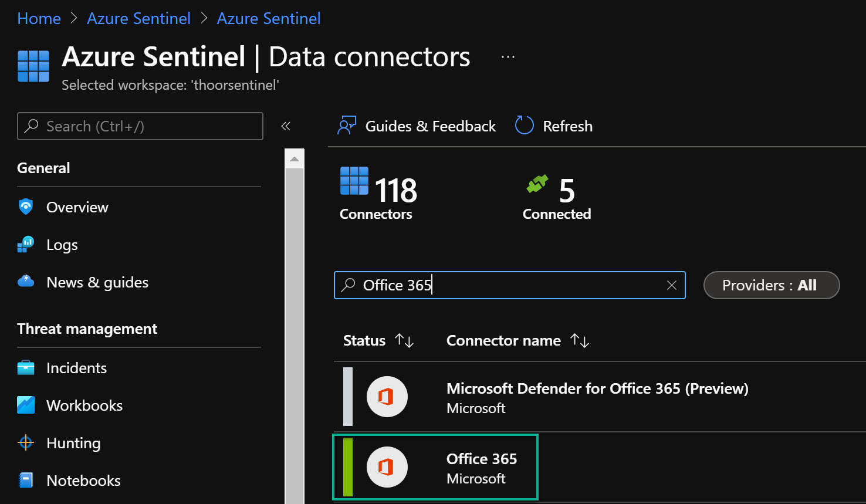866x504 pixels.
Task: Click the Logs chart icon
Action: [x=26, y=245]
